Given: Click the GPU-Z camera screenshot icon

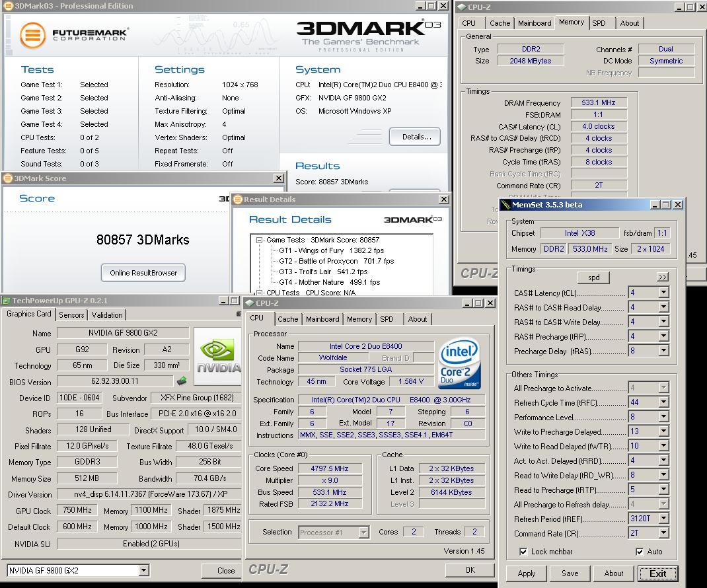Looking at the screenshot, I should pyautogui.click(x=239, y=314).
